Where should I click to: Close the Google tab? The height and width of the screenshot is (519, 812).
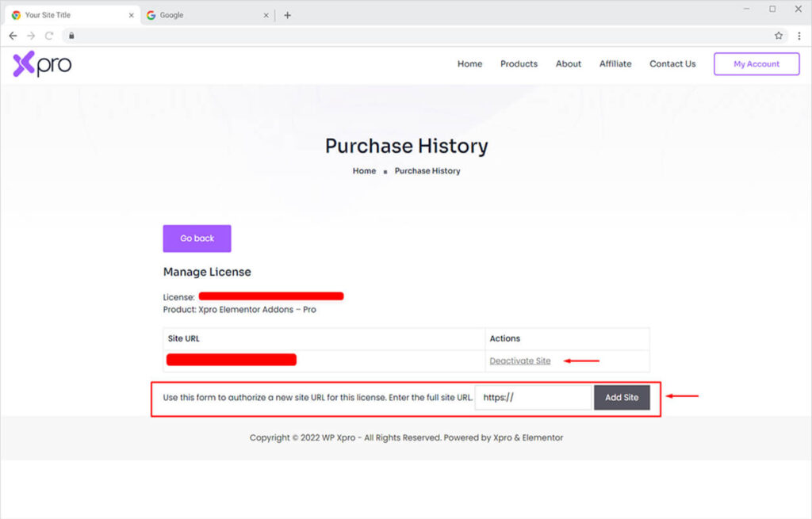tap(266, 15)
